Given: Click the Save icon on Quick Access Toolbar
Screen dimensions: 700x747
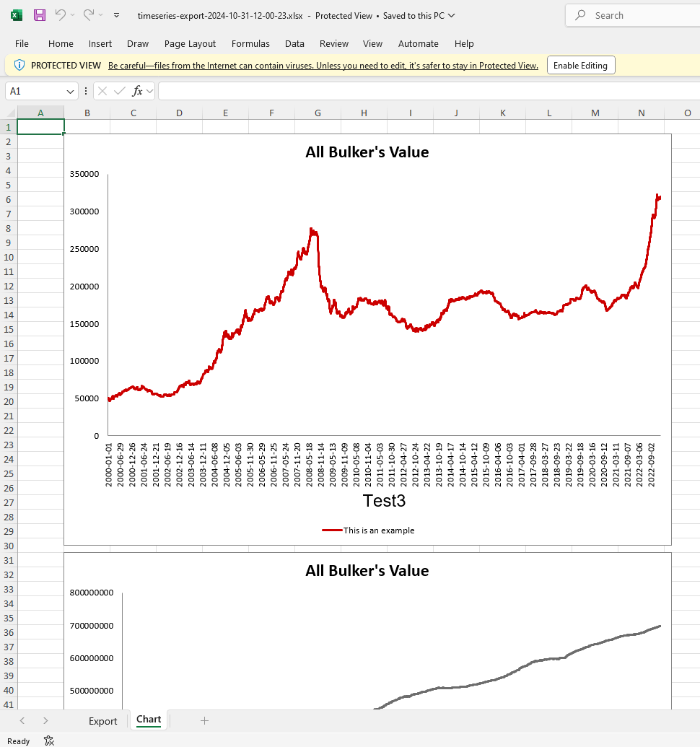Looking at the screenshot, I should coord(39,15).
